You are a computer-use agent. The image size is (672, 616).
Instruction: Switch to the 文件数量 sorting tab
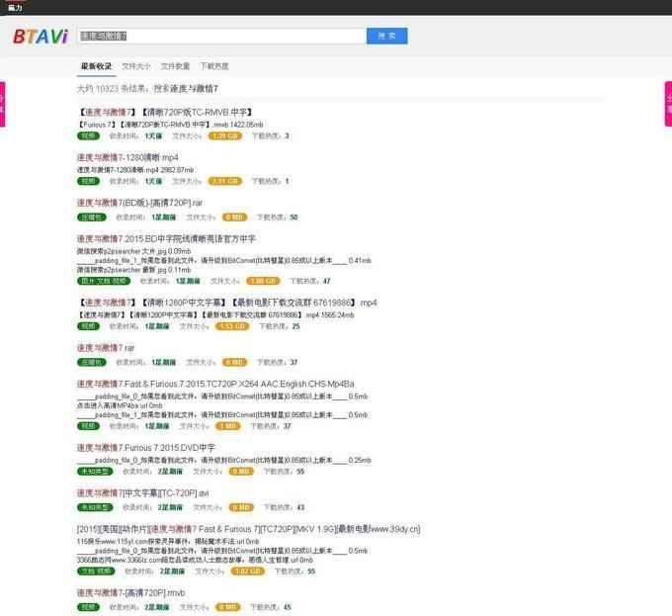(x=175, y=66)
